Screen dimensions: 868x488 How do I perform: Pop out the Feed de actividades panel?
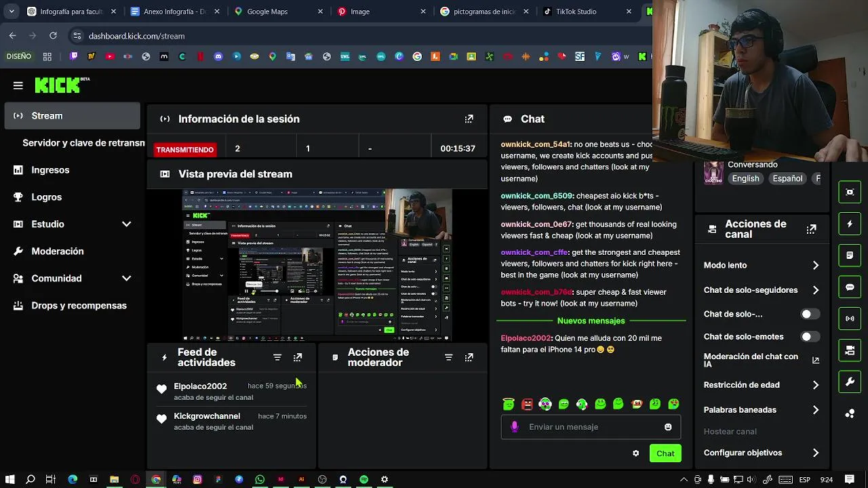coord(298,357)
